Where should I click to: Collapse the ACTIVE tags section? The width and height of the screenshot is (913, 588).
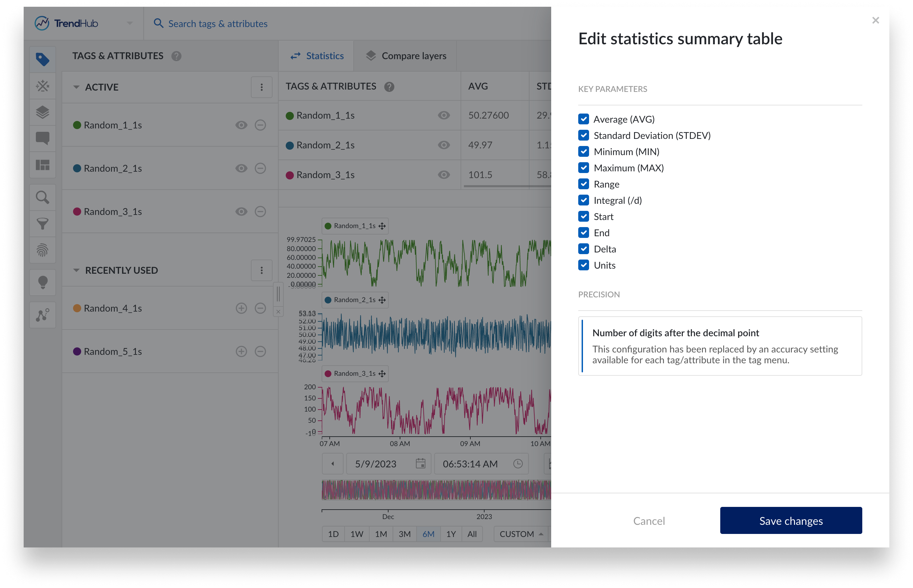coord(76,87)
